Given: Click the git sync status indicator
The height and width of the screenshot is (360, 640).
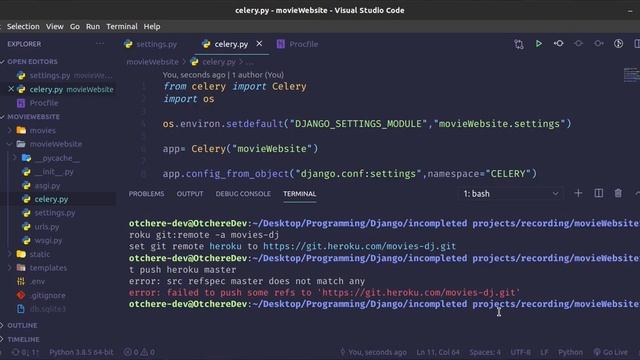Looking at the screenshot, I should [x=25, y=352].
